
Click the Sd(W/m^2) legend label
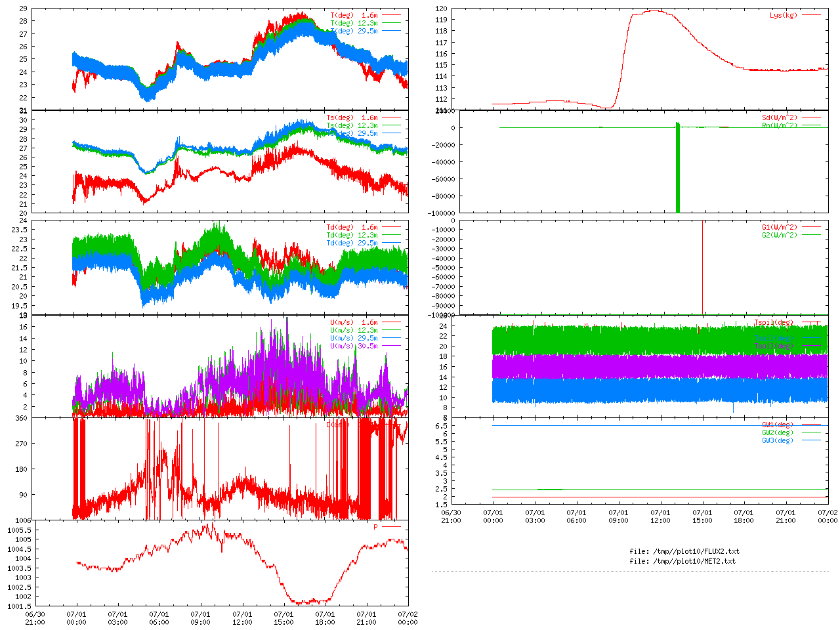click(780, 118)
